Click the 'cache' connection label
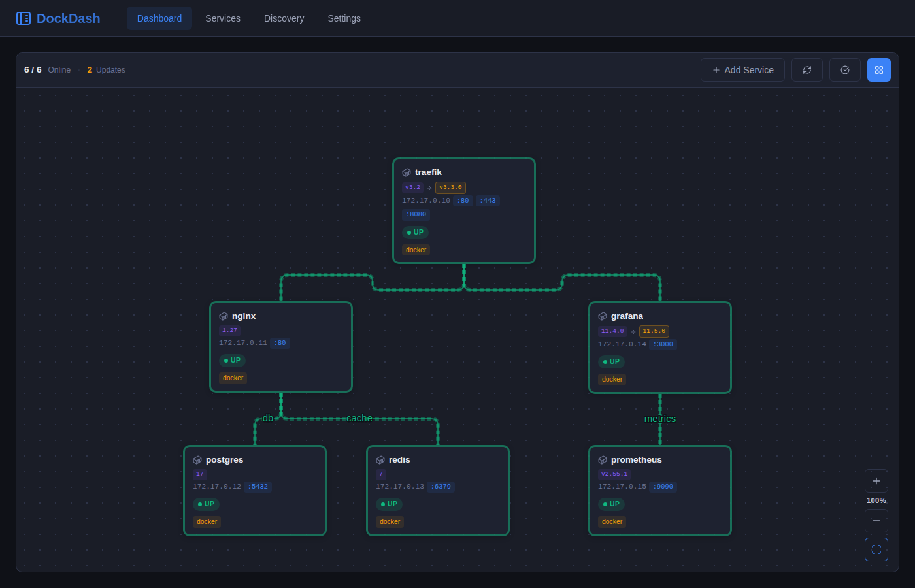 359,419
